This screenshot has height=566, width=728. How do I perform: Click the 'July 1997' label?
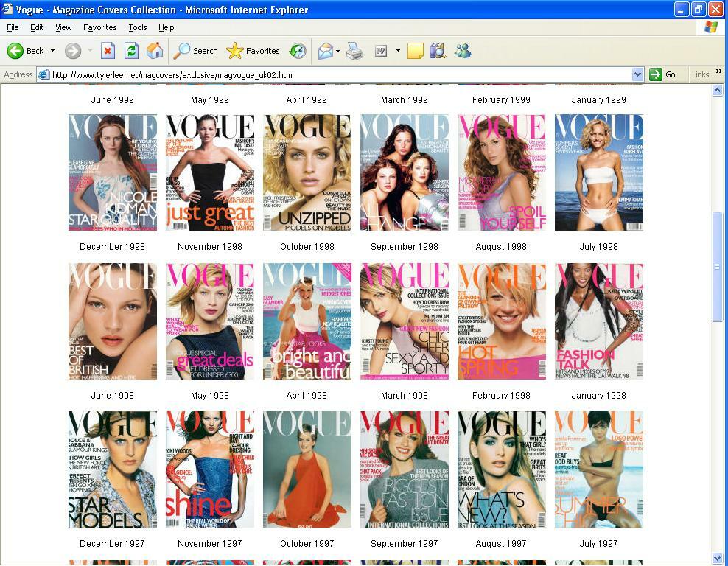point(599,543)
